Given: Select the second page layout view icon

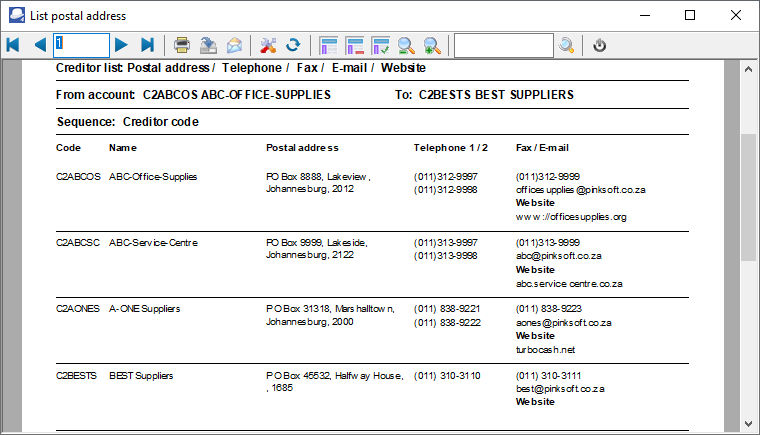Looking at the screenshot, I should coord(355,45).
